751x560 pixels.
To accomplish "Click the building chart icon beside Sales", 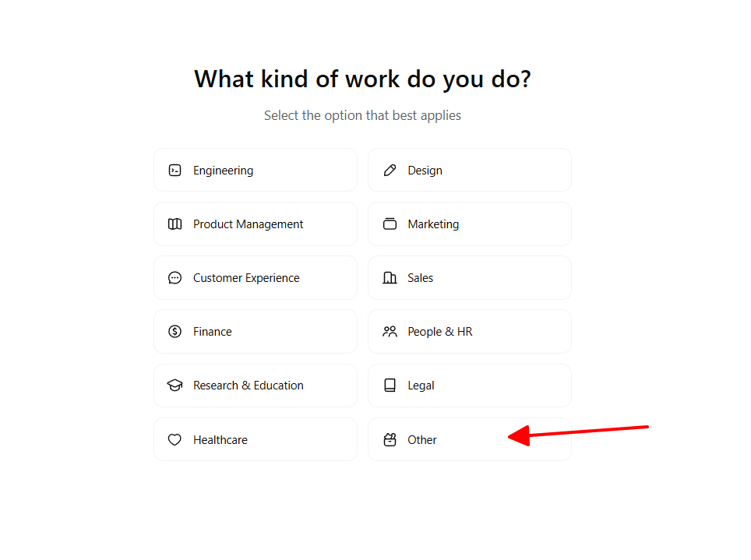I will [390, 278].
